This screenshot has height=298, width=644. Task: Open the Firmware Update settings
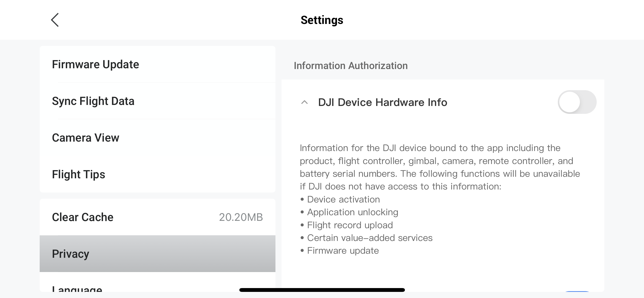tap(96, 64)
